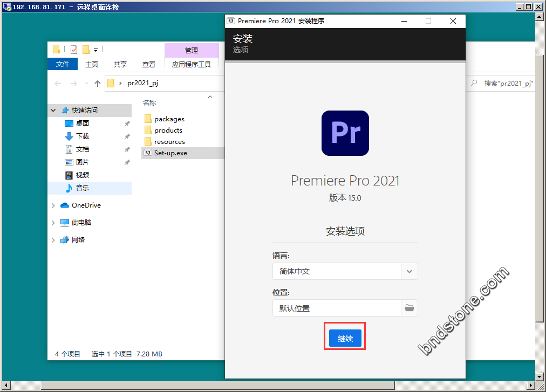This screenshot has width=546, height=392.
Task: Expand the 此电脑 (This PC) node
Action: point(53,223)
